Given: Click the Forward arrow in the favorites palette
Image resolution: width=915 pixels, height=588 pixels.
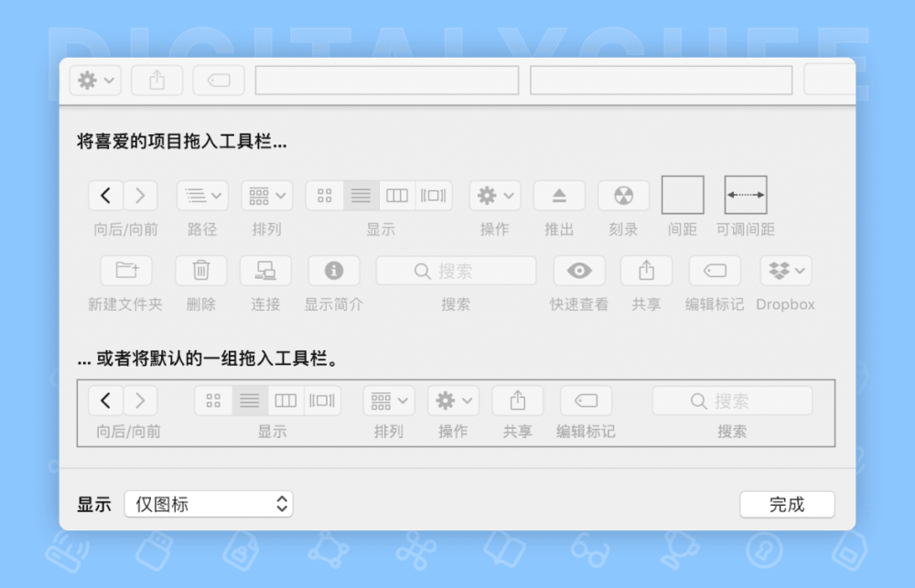Looking at the screenshot, I should pos(140,196).
